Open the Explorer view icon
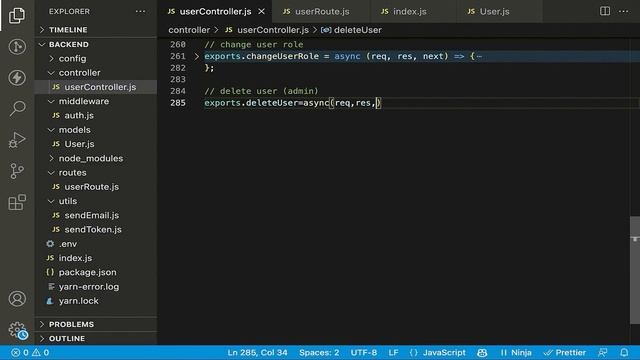Image resolution: width=640 pixels, height=360 pixels. (x=17, y=16)
